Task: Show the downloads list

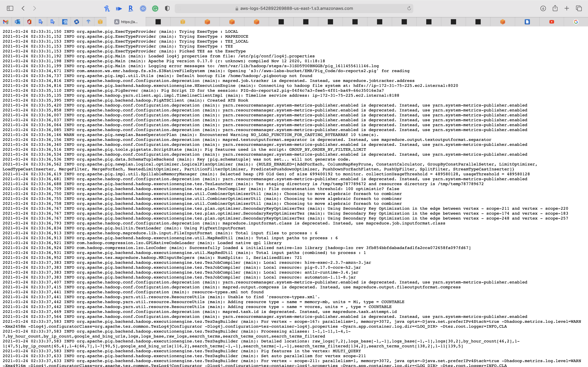Action: (543, 9)
